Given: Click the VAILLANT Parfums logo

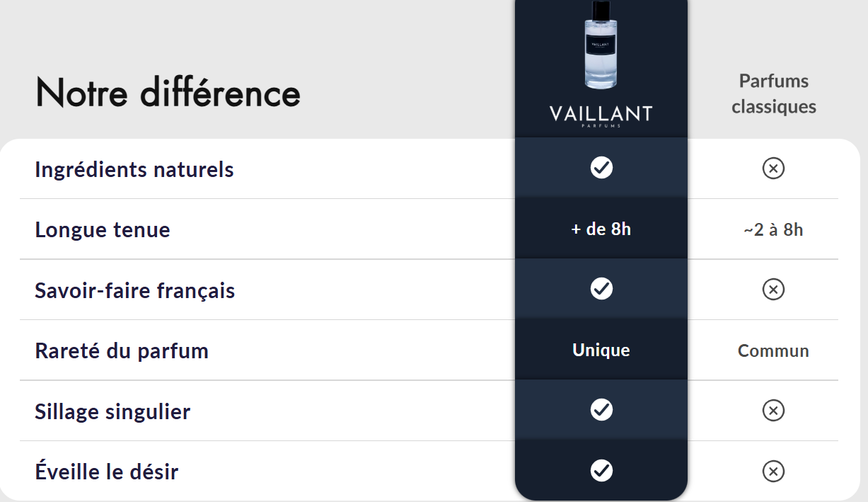Looking at the screenshot, I should pyautogui.click(x=601, y=115).
